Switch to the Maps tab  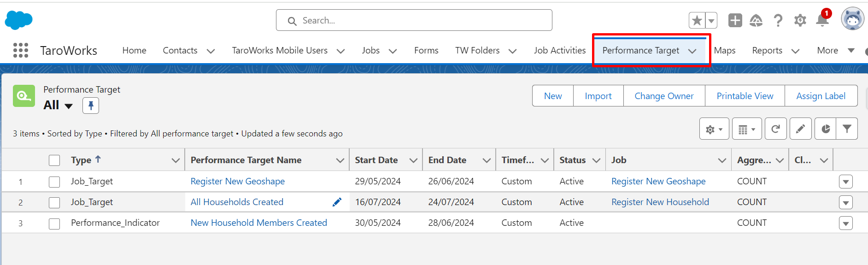pyautogui.click(x=724, y=50)
